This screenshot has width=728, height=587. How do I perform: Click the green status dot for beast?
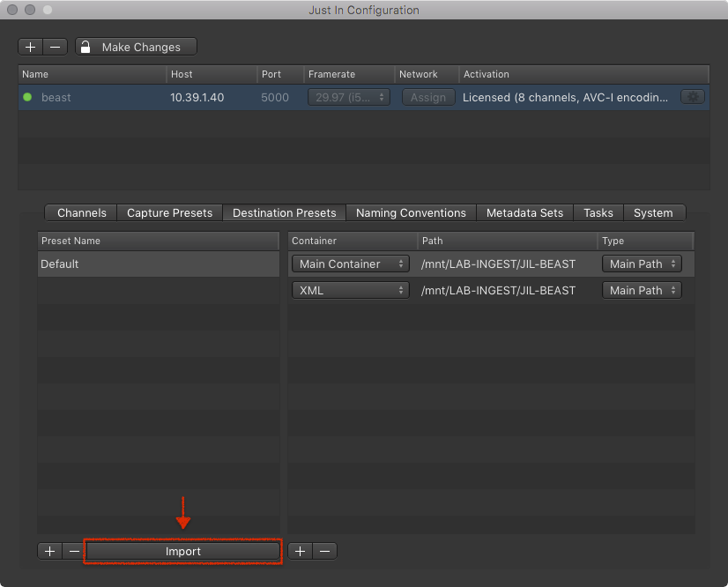click(27, 97)
